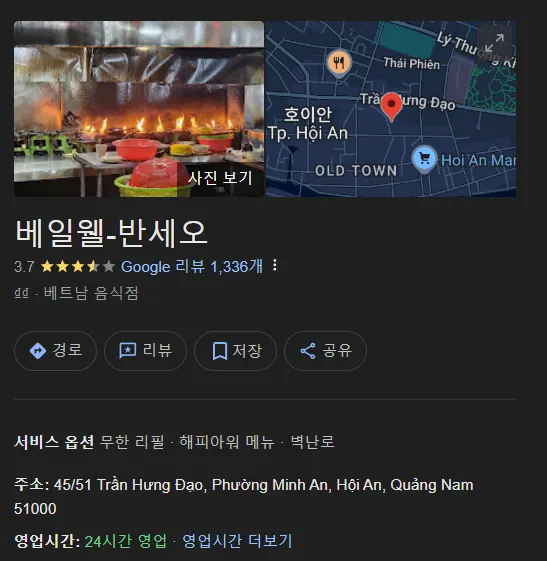Image resolution: width=547 pixels, height=561 pixels.
Task: Open the 리뷰 button
Action: coord(145,351)
